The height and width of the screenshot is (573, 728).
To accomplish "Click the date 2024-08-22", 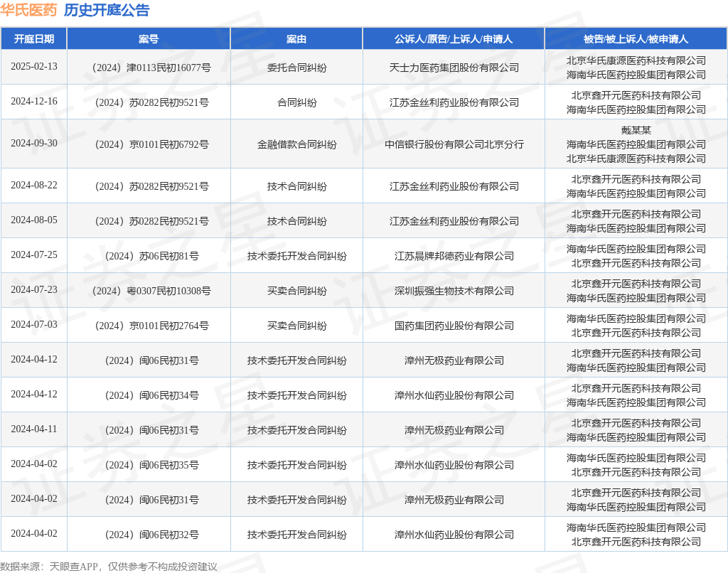I will click(x=34, y=185).
